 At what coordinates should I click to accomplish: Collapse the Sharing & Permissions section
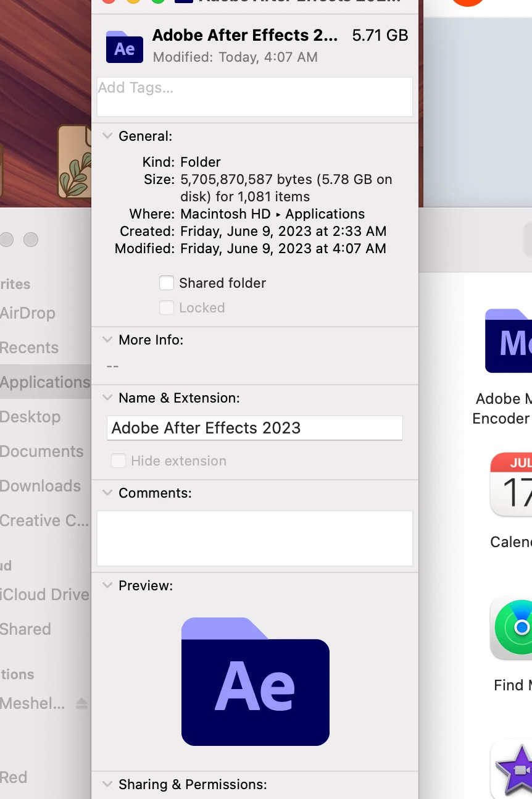pos(107,784)
